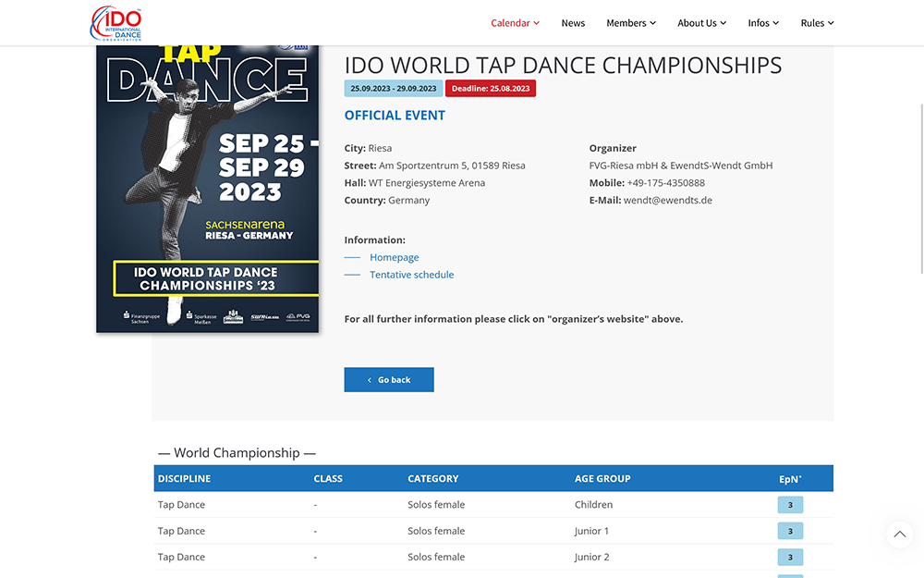The width and height of the screenshot is (924, 578).
Task: Click the World Championship section heading
Action: point(237,452)
